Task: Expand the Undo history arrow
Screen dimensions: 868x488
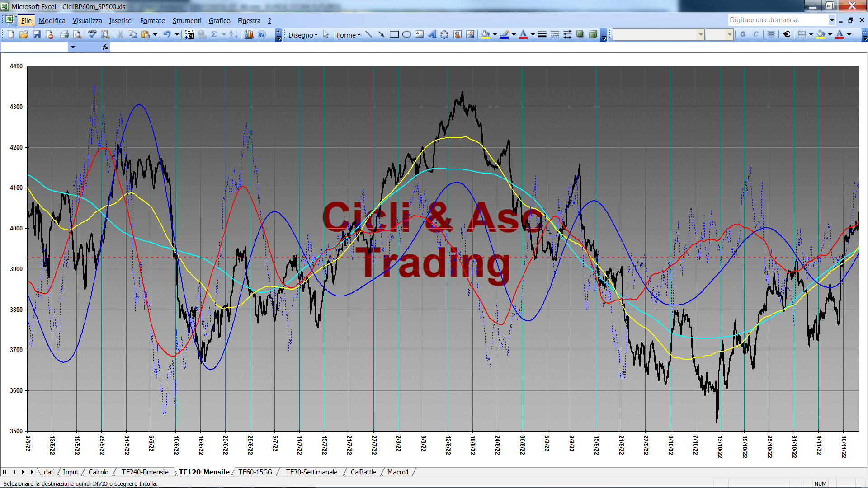Action: (177, 34)
